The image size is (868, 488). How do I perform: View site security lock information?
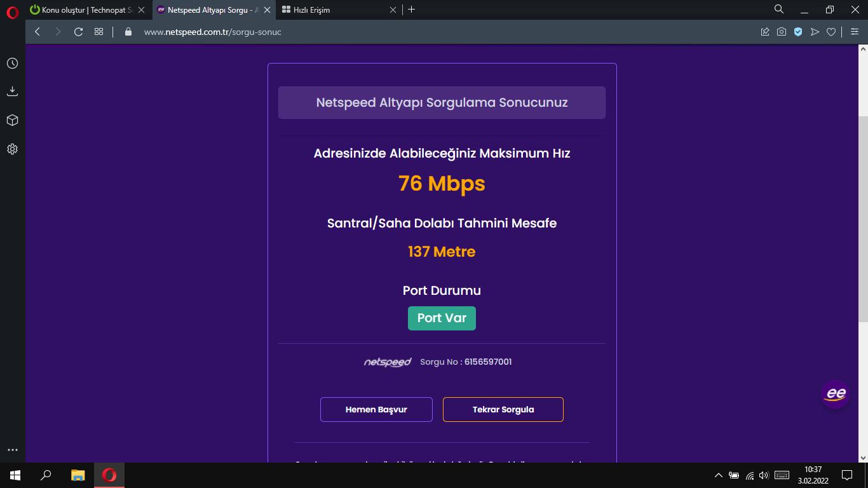[x=128, y=32]
